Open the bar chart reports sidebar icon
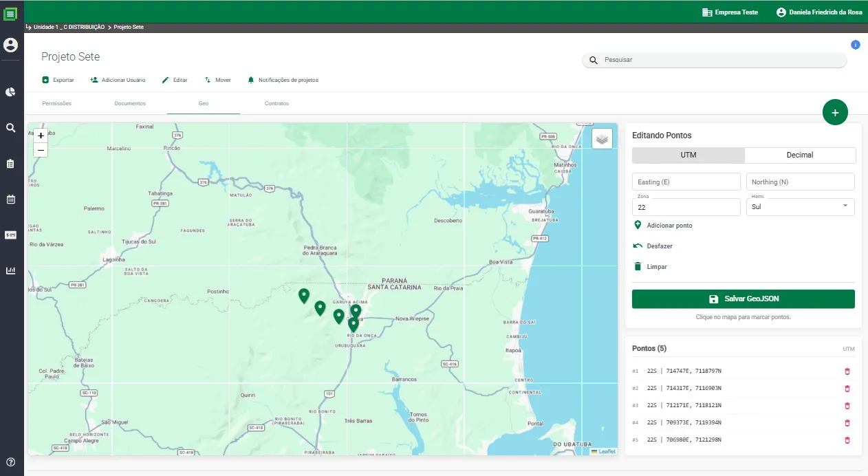This screenshot has width=868, height=476. tap(10, 270)
